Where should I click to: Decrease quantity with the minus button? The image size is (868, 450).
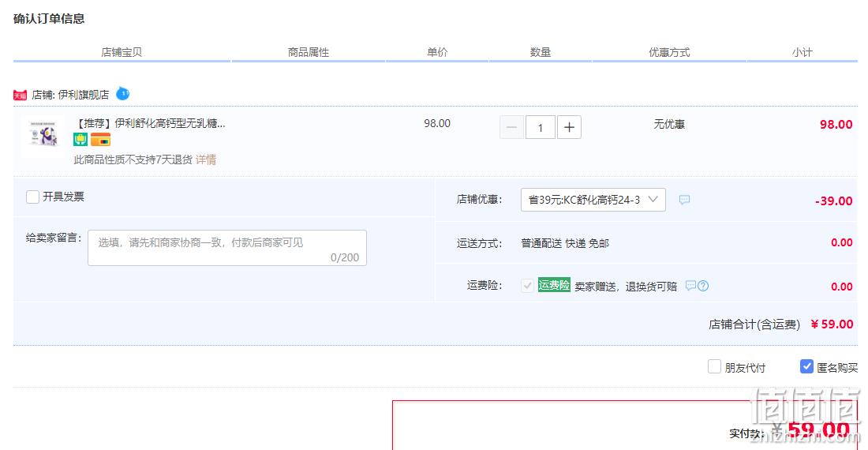point(511,127)
